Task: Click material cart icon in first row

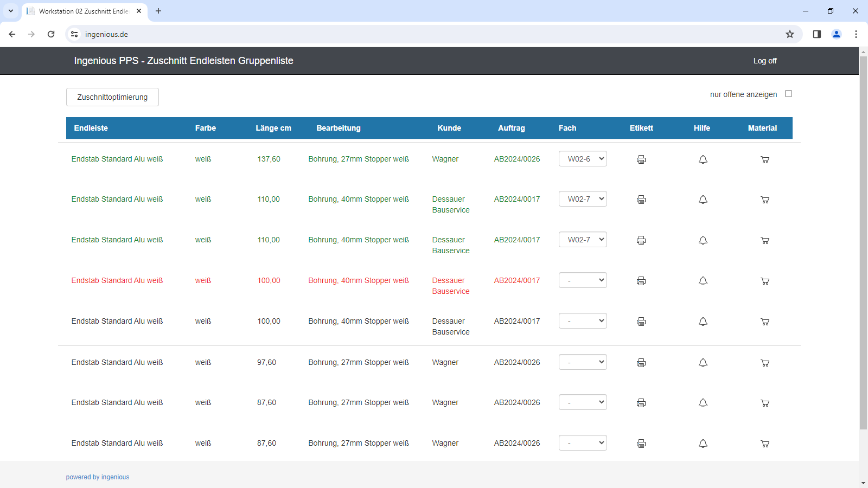Action: click(x=765, y=159)
